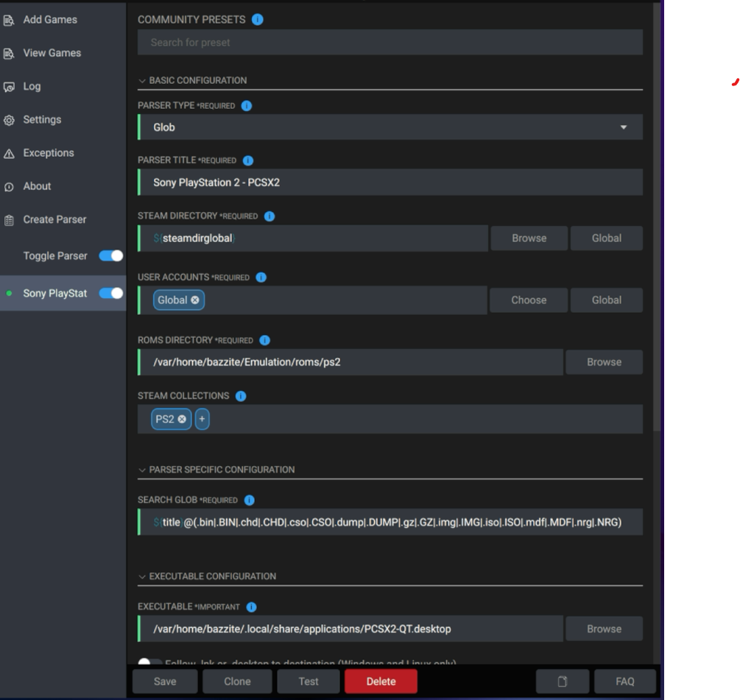The image size is (740, 700).
Task: Add a new Steam collection with plus
Action: [x=202, y=420]
